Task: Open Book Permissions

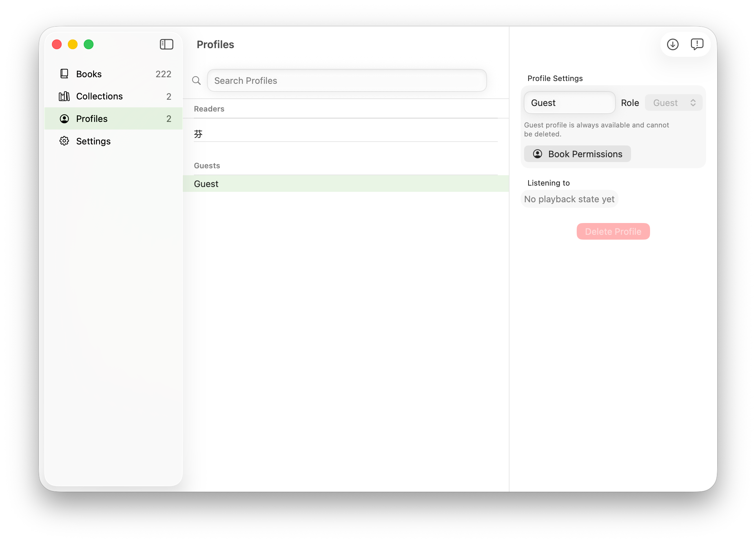Action: tap(577, 154)
